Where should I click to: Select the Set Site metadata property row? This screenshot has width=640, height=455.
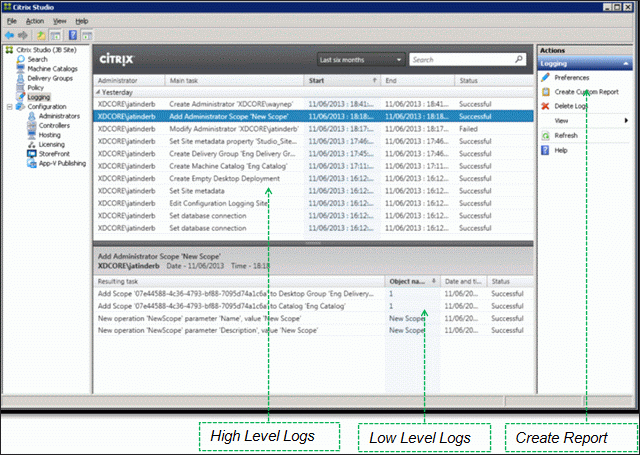pyautogui.click(x=313, y=141)
